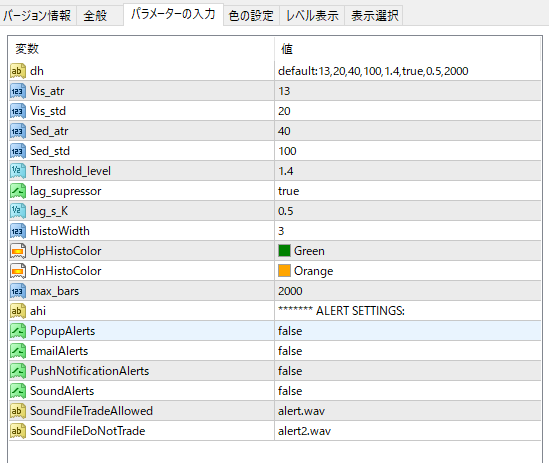The width and height of the screenshot is (549, 463).
Task: Select the DnHistoColor variable name
Action: pyautogui.click(x=65, y=271)
